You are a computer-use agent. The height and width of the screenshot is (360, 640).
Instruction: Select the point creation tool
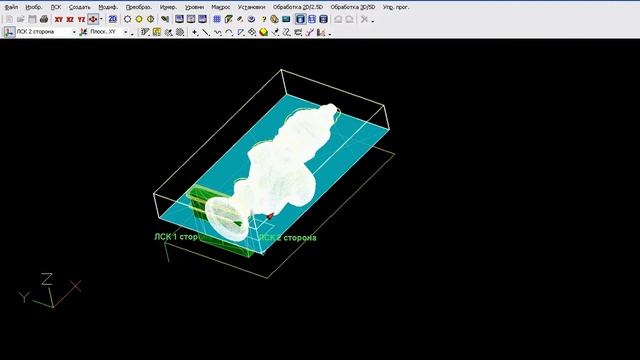click(x=195, y=32)
